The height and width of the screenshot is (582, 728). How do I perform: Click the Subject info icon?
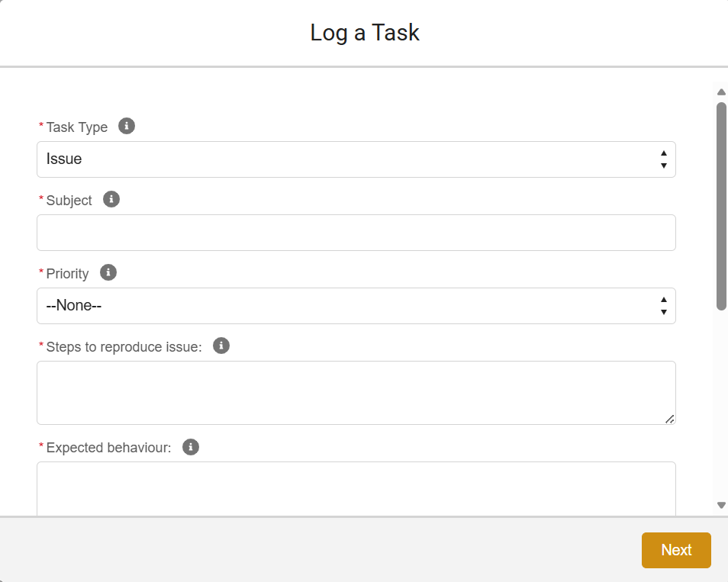point(111,199)
